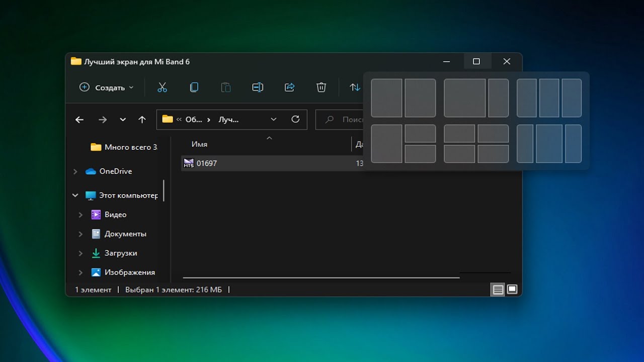
Task: Snap to narrow right zone of wide-center layout
Action: point(574,144)
